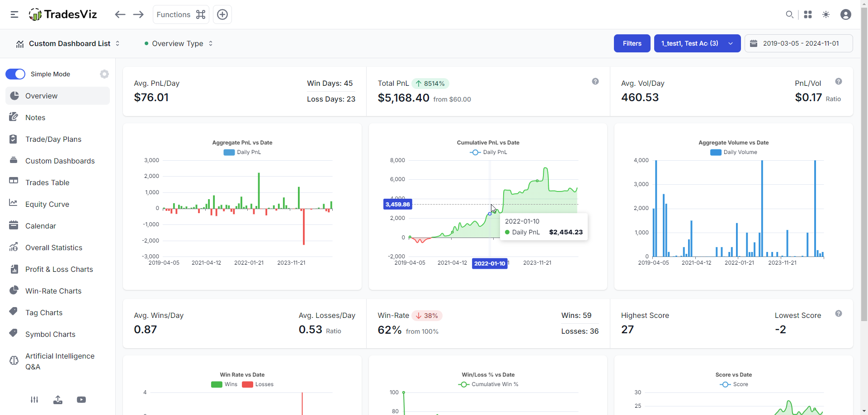Go forward with the right arrow
This screenshot has height=415, width=868.
tap(138, 14)
